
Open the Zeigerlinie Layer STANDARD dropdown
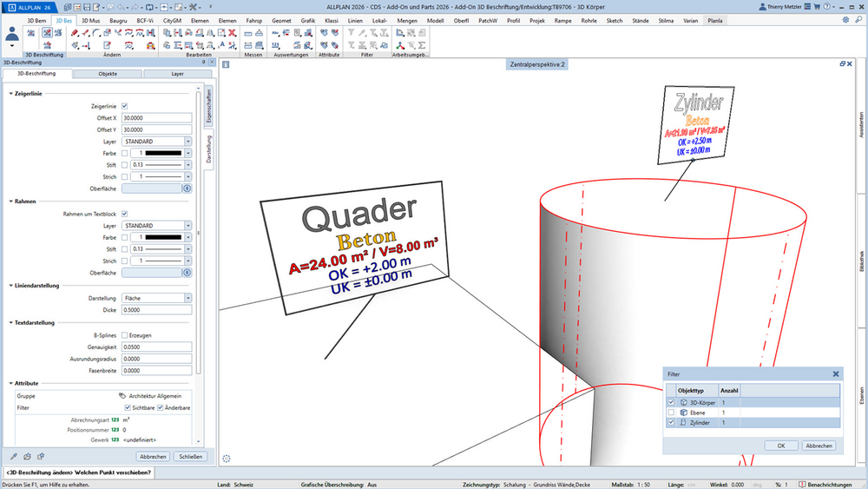(188, 142)
